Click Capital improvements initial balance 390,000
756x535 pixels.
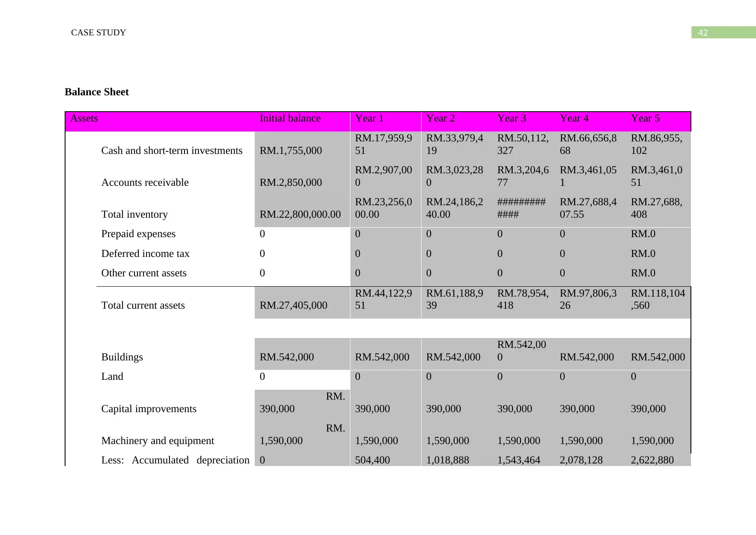[x=277, y=409]
